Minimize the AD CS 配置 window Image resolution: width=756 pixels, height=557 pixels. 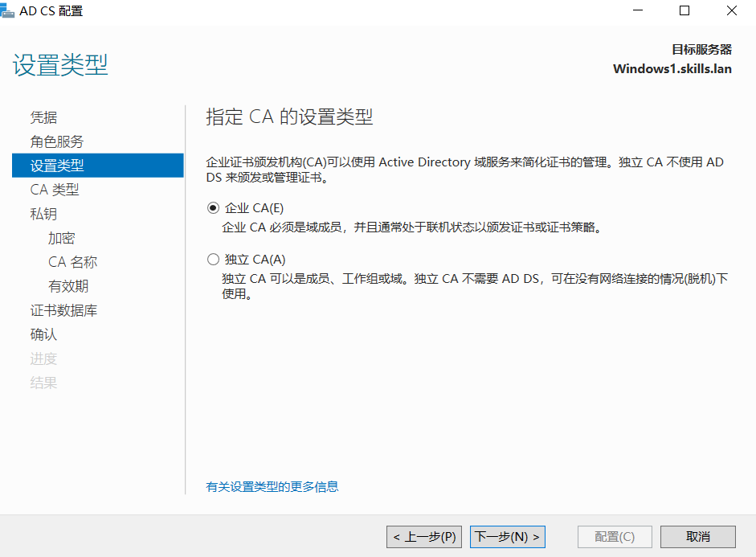(x=637, y=11)
